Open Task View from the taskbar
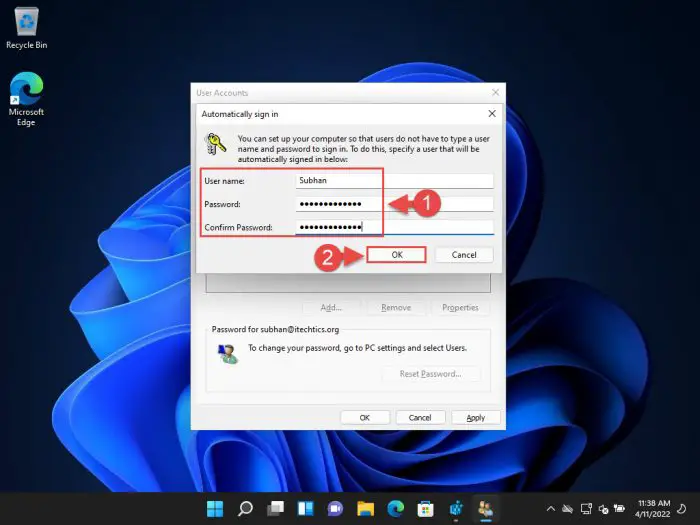Image resolution: width=700 pixels, height=525 pixels. (275, 508)
